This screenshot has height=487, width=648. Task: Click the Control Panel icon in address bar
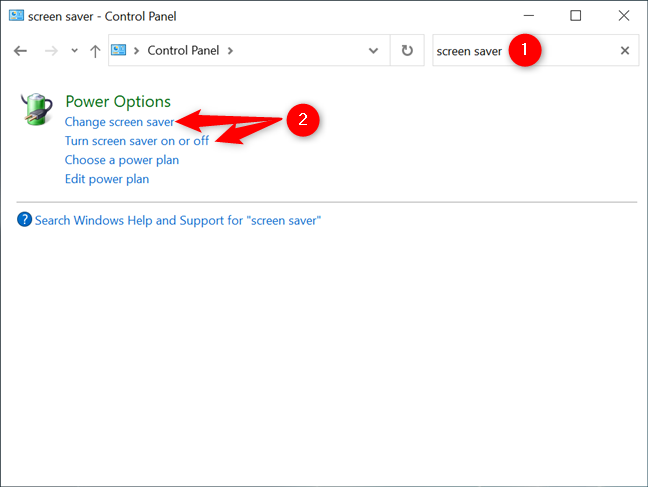[x=119, y=50]
